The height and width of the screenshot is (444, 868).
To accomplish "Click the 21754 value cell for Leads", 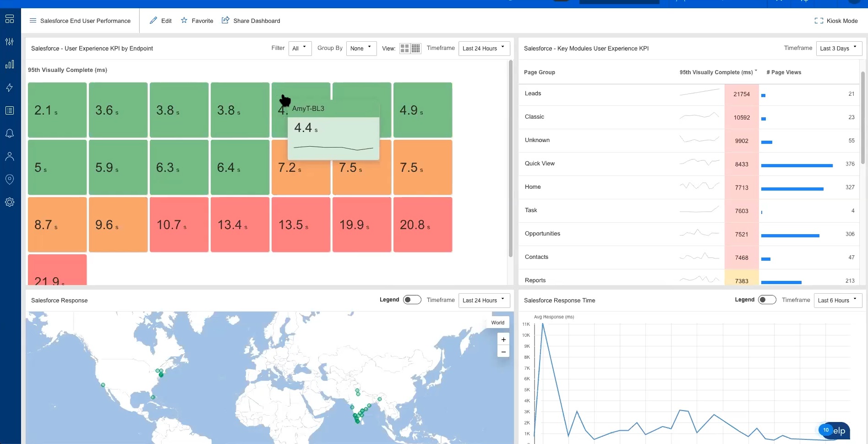I will tap(742, 94).
